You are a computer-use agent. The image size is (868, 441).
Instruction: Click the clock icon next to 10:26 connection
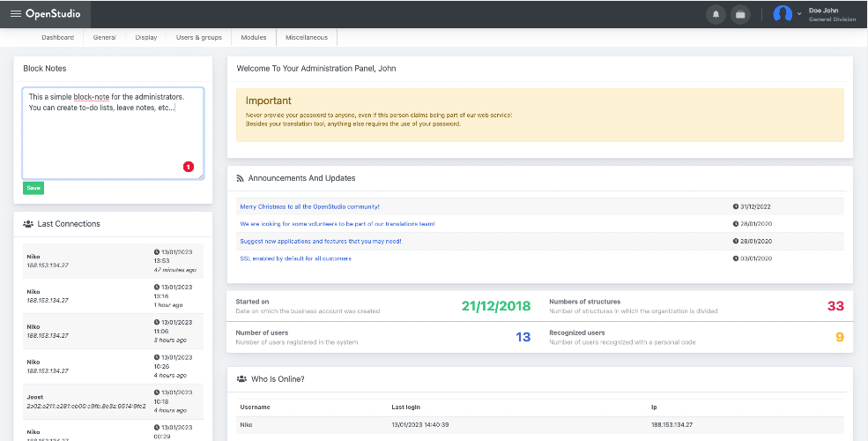coord(157,357)
